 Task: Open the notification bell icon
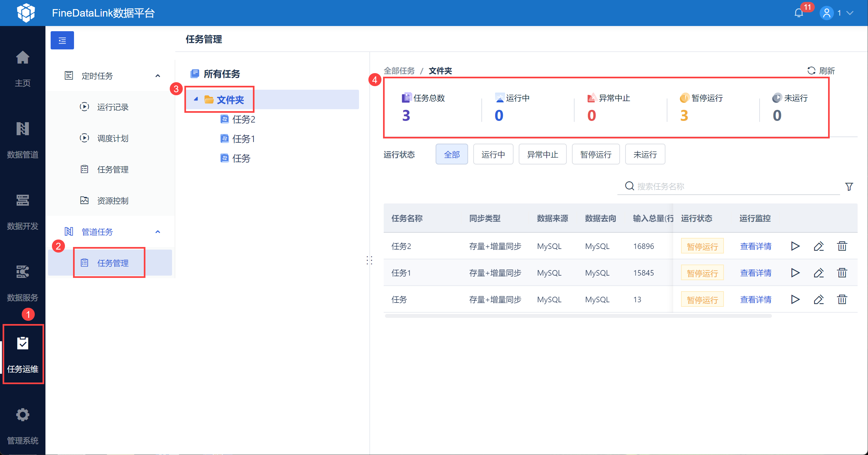[798, 13]
